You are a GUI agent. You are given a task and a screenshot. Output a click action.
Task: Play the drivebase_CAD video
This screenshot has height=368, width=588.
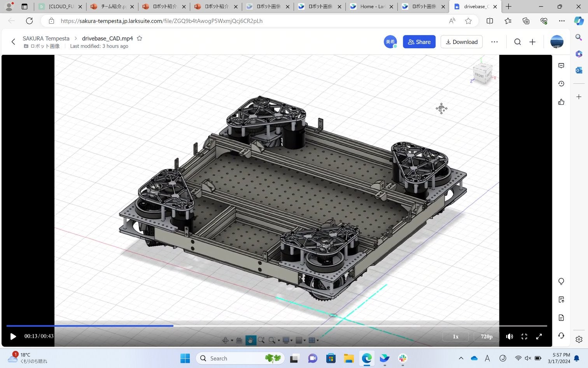[13, 336]
